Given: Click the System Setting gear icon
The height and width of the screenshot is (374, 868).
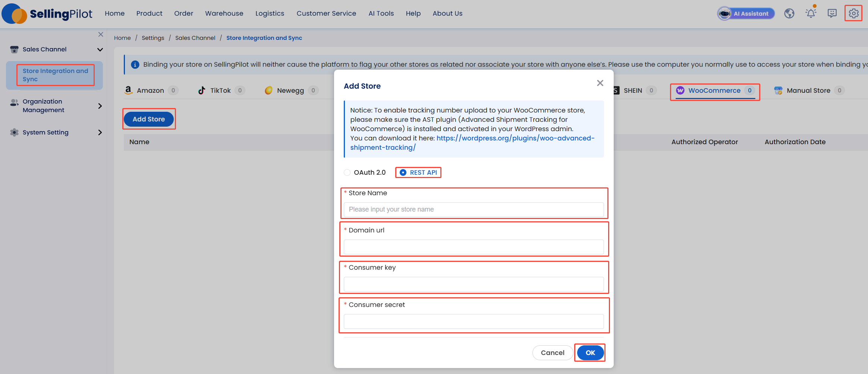Looking at the screenshot, I should 14,132.
